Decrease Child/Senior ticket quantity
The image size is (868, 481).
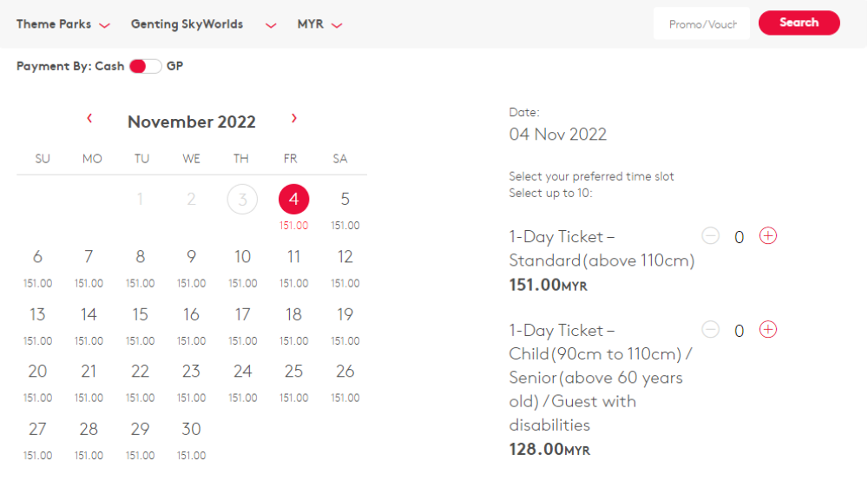pos(710,329)
